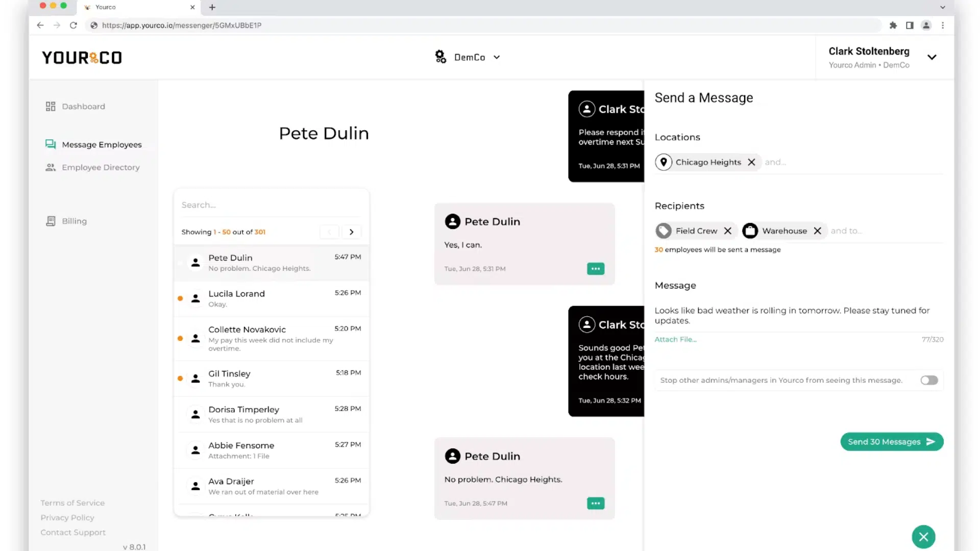Remove the Field Crew recipient tag
980x551 pixels.
(x=728, y=231)
